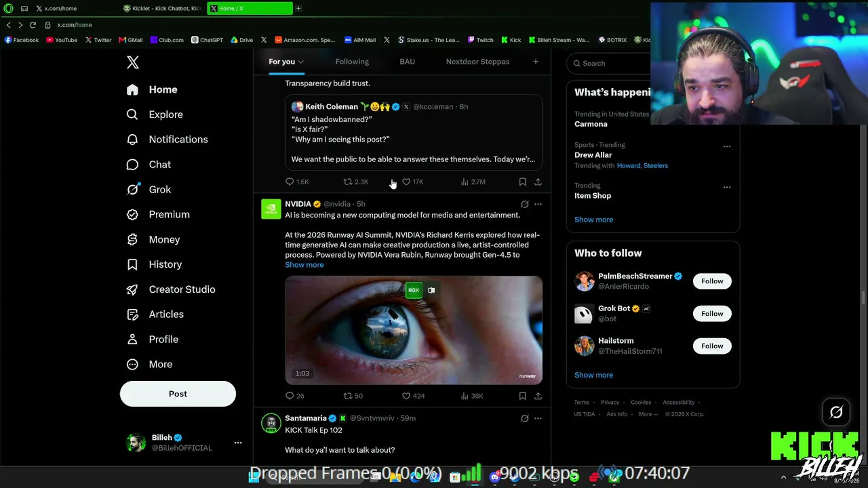Open Chat in the sidebar
Screen dimensions: 868x488
click(149, 165)
